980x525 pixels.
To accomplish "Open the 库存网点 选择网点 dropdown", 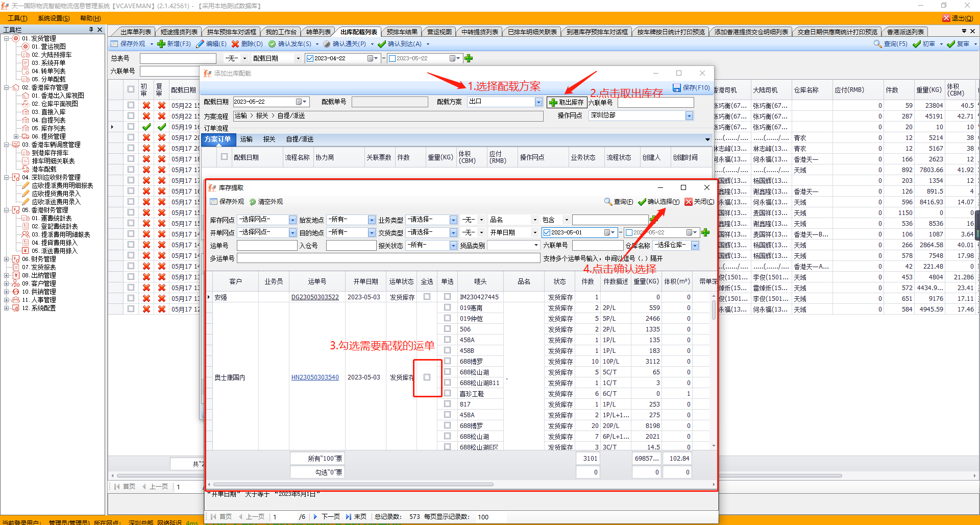I will [292, 220].
